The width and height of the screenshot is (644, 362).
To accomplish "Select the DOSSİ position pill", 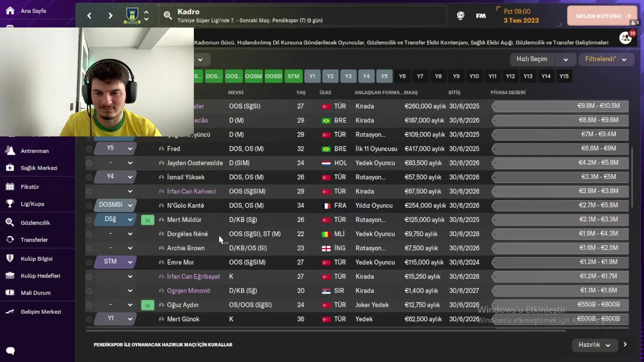I will [273, 76].
